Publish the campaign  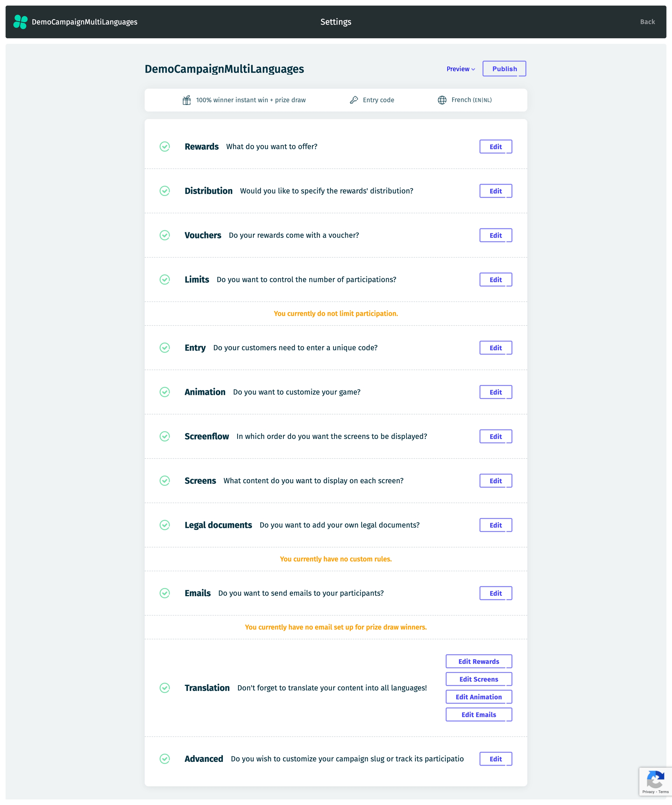tap(504, 69)
